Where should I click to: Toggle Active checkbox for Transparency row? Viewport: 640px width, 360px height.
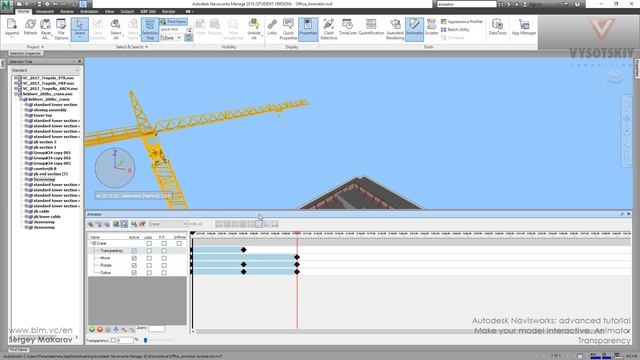coord(134,251)
